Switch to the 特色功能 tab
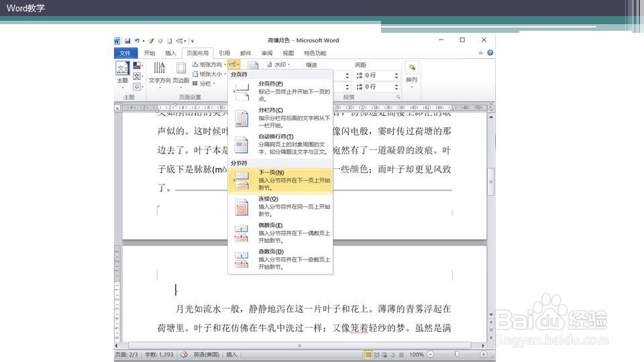 [315, 53]
